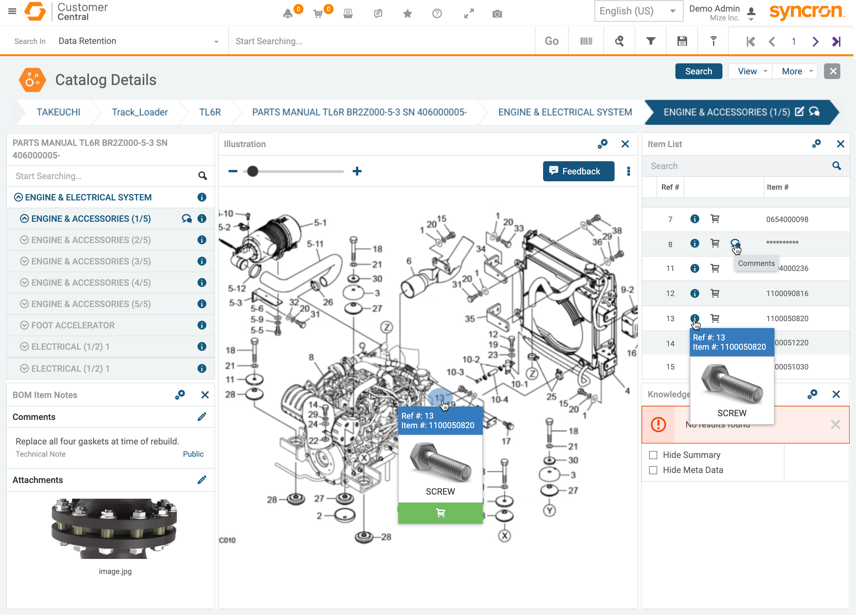This screenshot has height=616, width=856.
Task: Expand ENGINE & ACCESSORIES (4/5) node
Action: (x=24, y=283)
